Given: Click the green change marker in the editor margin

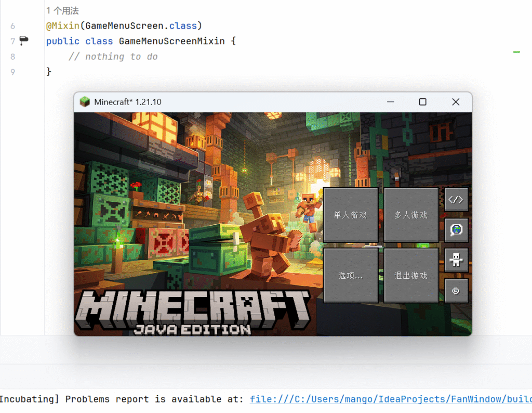Looking at the screenshot, I should (x=516, y=52).
